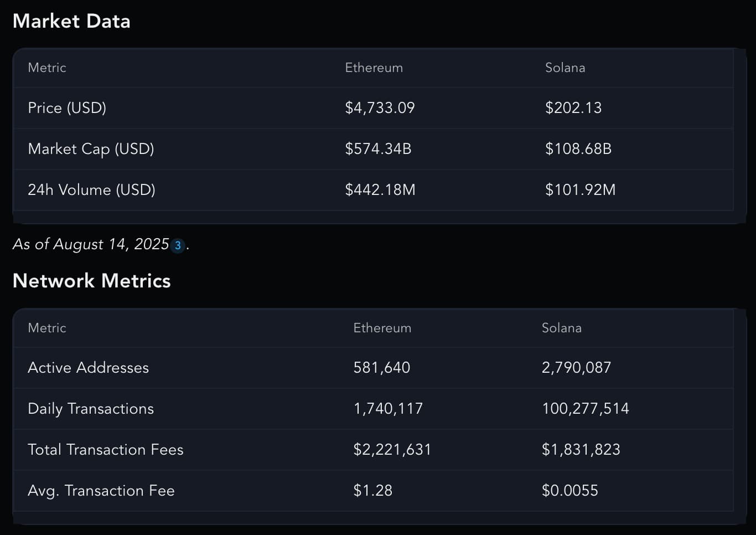The width and height of the screenshot is (756, 535).
Task: Click the As of August 14, 2025 note
Action: click(91, 244)
